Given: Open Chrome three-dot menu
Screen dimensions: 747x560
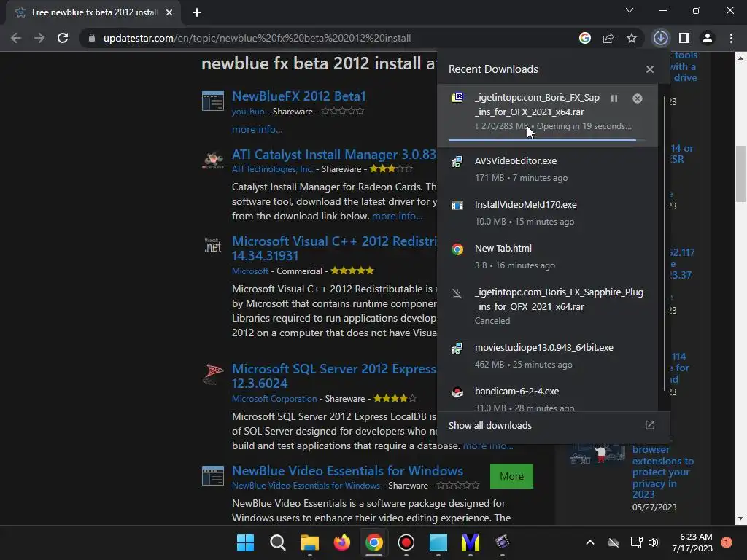Looking at the screenshot, I should (x=731, y=38).
